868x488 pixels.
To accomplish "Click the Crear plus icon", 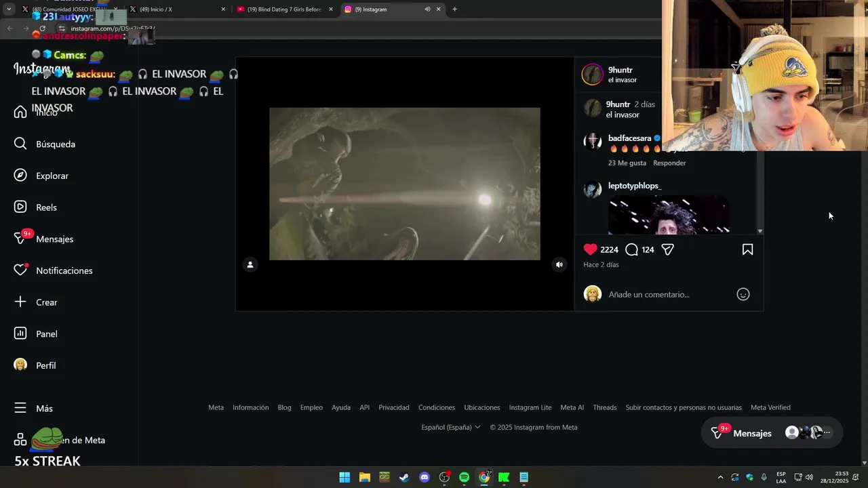I will 20,302.
